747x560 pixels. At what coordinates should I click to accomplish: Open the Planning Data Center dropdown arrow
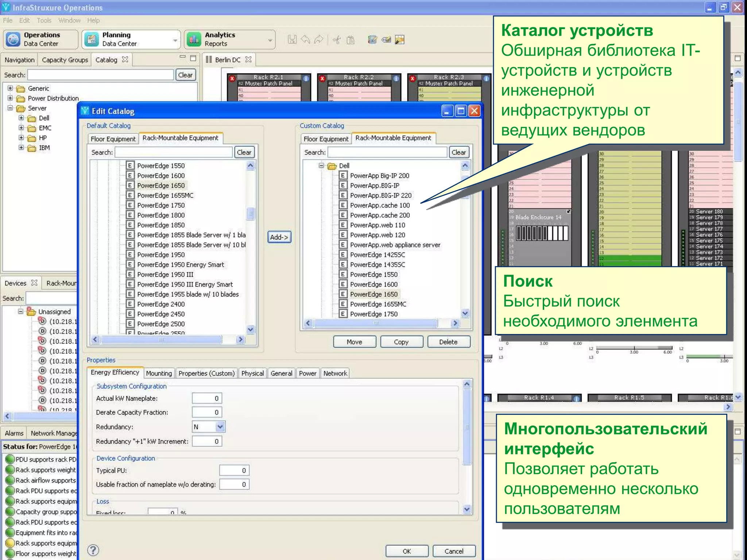click(x=175, y=40)
